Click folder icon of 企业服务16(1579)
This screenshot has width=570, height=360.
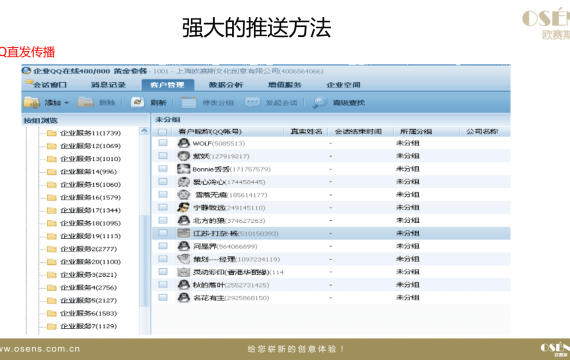(52, 197)
